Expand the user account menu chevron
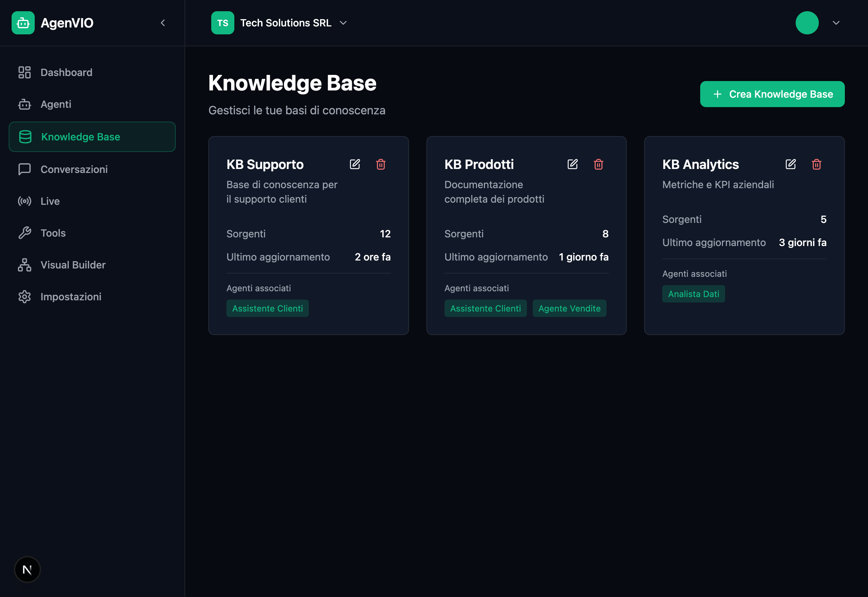Screen dimensions: 868x597 coord(836,23)
